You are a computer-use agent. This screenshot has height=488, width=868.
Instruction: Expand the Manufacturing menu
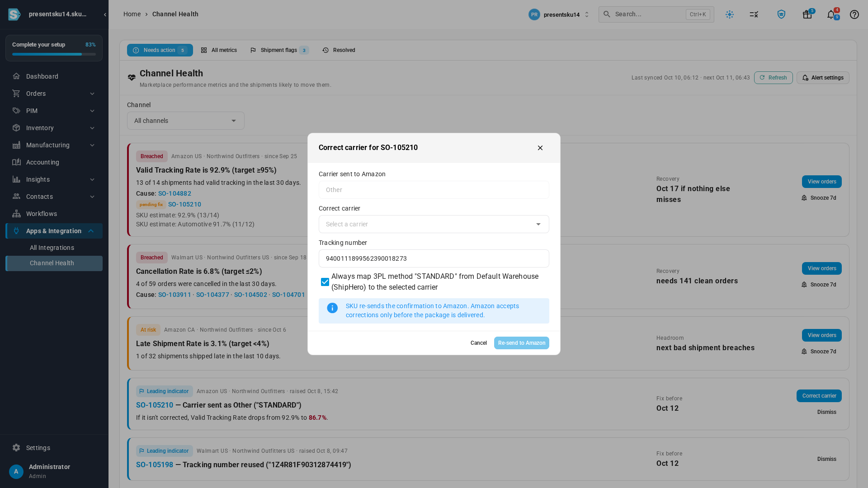[54, 145]
